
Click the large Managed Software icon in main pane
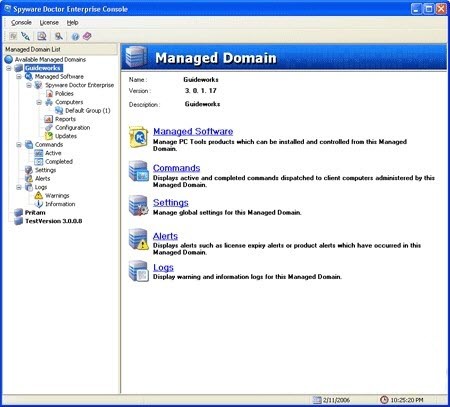138,137
